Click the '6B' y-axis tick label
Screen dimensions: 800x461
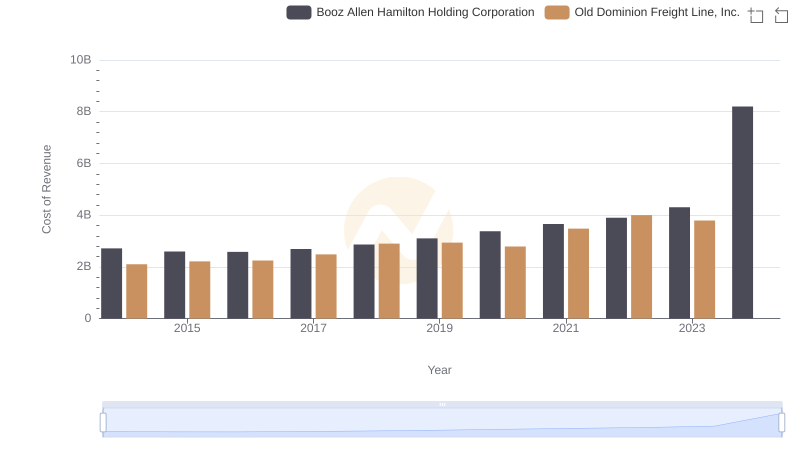click(84, 163)
